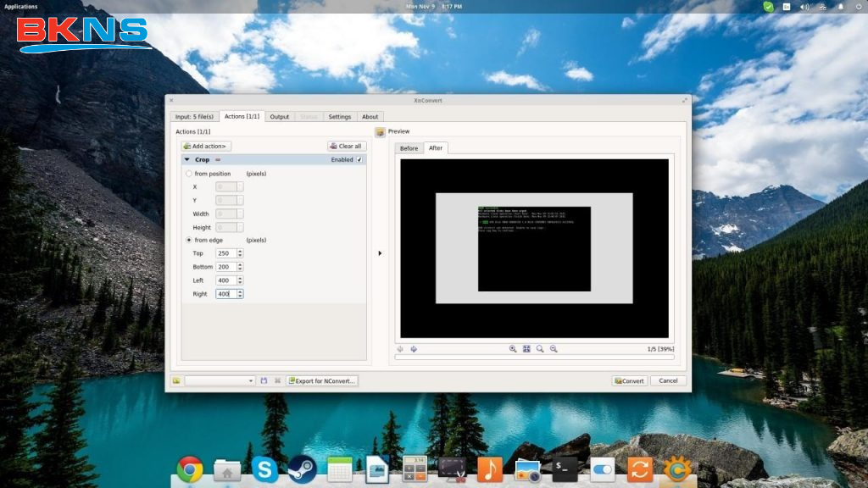Uncheck the Enabled checkbox for Crop
Viewport: 868px width, 488px height.
pos(359,159)
